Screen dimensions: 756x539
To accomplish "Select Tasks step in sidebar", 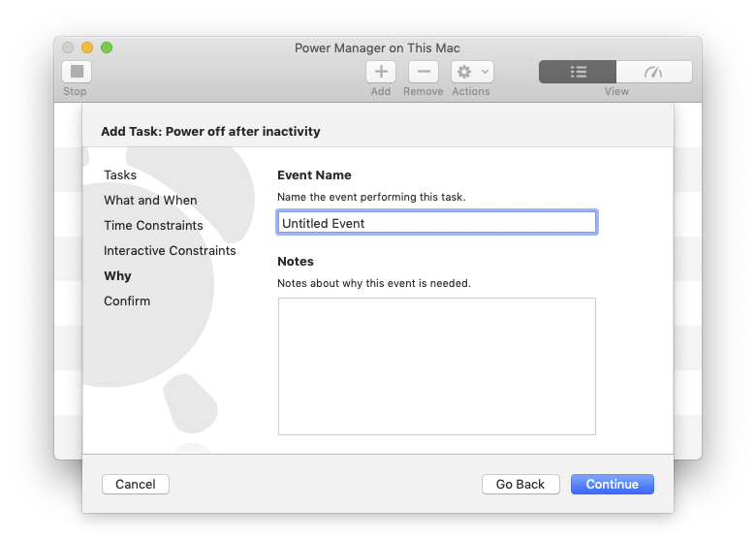I will [x=120, y=175].
